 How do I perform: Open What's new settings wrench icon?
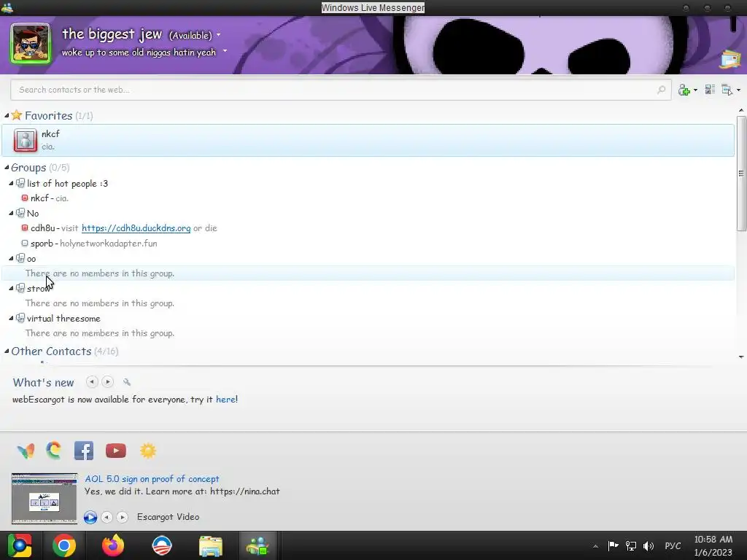coord(127,382)
